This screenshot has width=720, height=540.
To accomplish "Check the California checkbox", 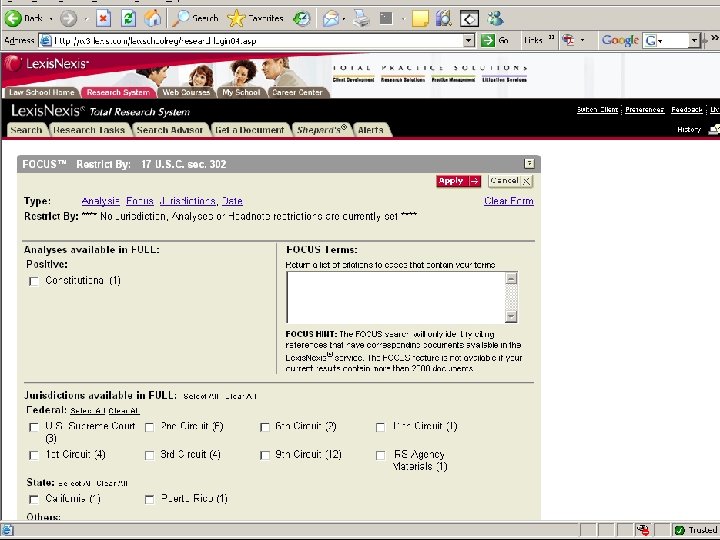I will point(34,499).
